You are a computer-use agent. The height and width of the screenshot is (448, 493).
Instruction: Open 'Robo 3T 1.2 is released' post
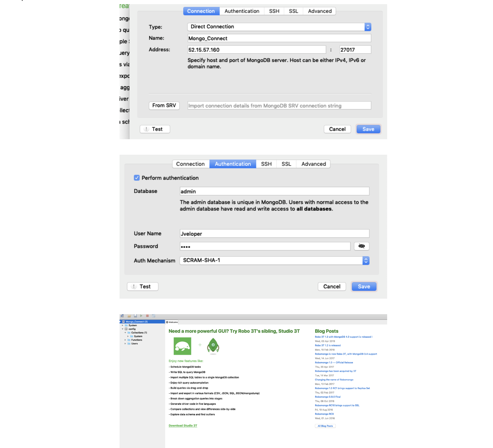(x=328, y=345)
